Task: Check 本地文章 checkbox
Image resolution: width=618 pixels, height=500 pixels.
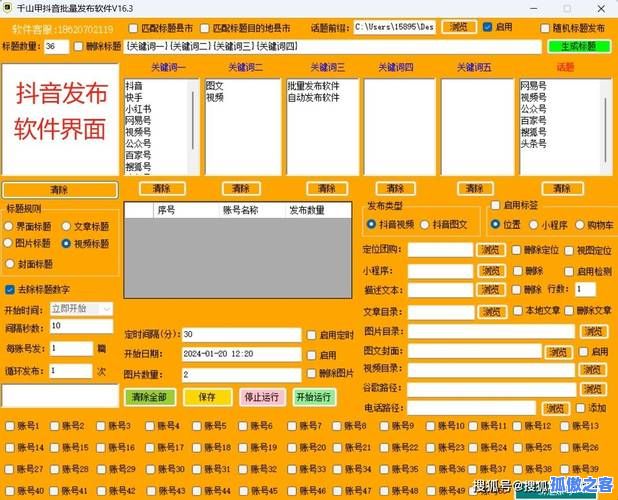Action: pyautogui.click(x=518, y=310)
